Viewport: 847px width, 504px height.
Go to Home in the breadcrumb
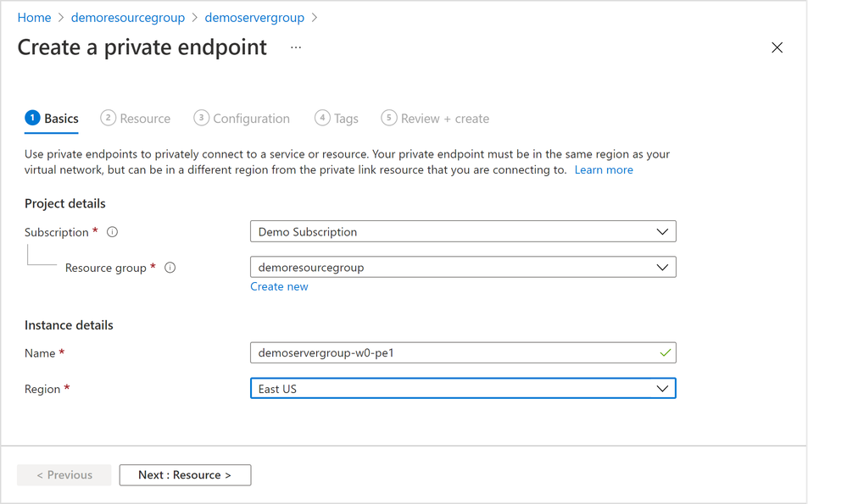coord(34,17)
